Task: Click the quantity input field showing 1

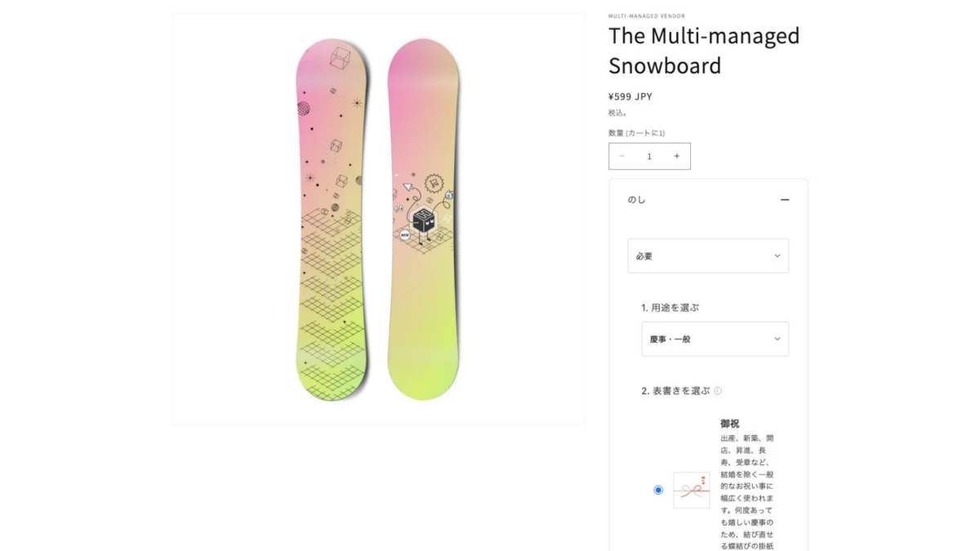Action: 649,156
